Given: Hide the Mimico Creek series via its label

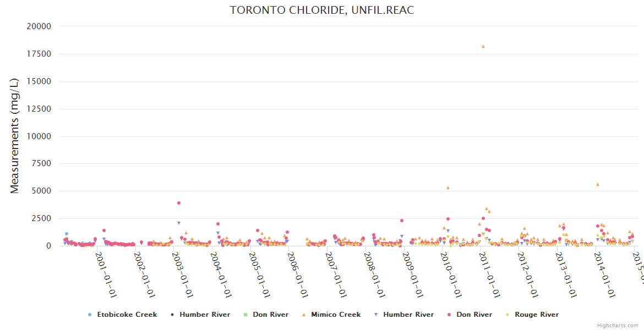Looking at the screenshot, I should point(336,315).
